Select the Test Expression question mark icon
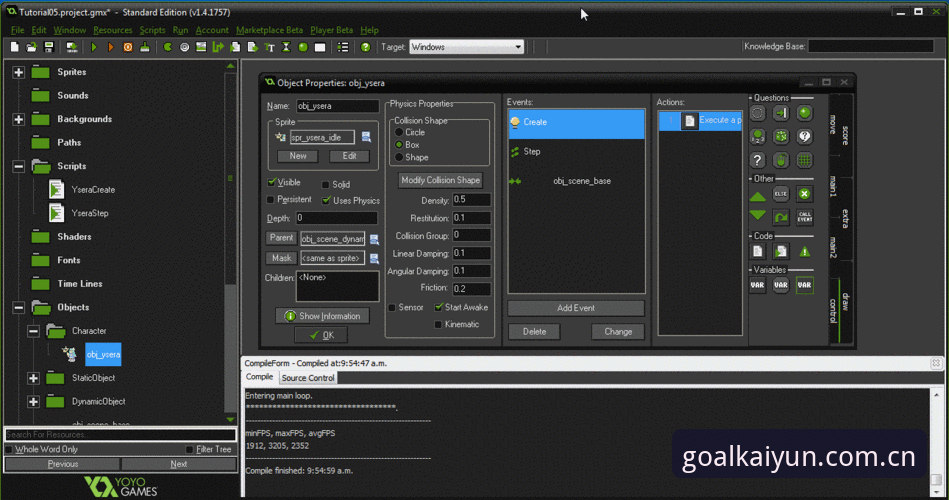Screen dimensions: 949x500 758,160
